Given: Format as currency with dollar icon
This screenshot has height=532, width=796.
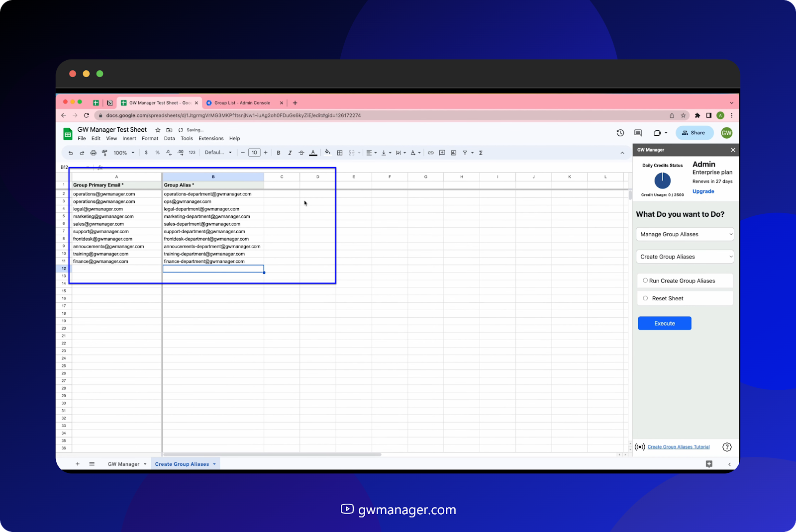Looking at the screenshot, I should pos(146,153).
